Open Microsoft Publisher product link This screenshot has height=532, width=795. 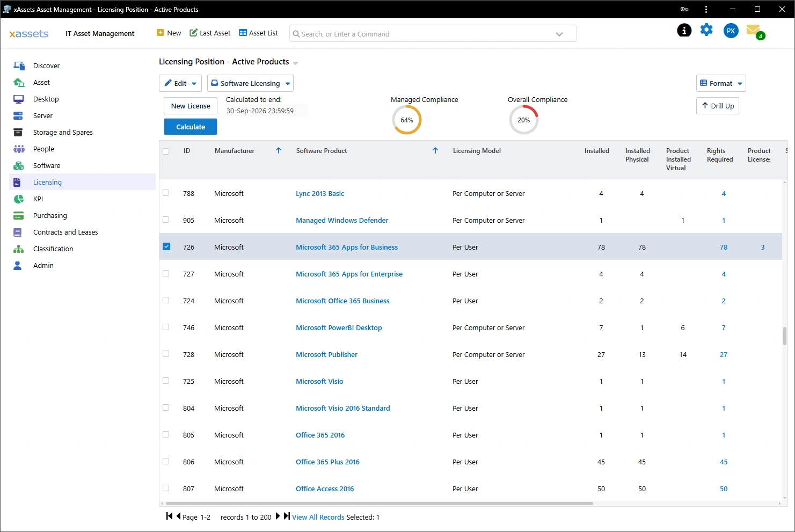pos(326,354)
